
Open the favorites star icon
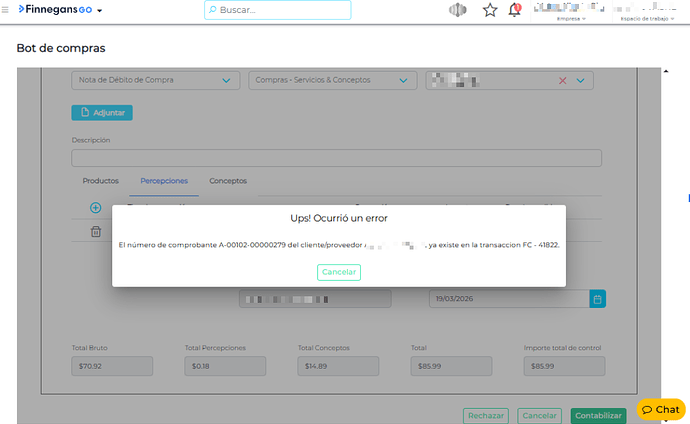[x=490, y=10]
